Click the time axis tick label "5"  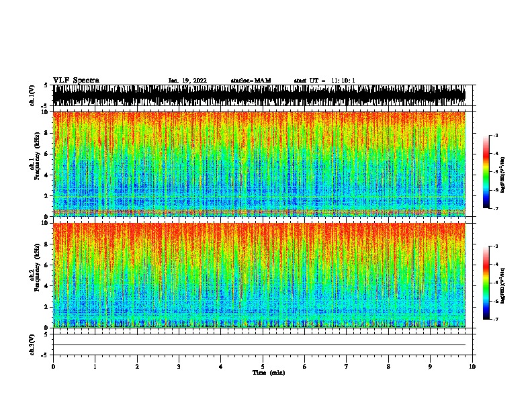pyautogui.click(x=263, y=367)
